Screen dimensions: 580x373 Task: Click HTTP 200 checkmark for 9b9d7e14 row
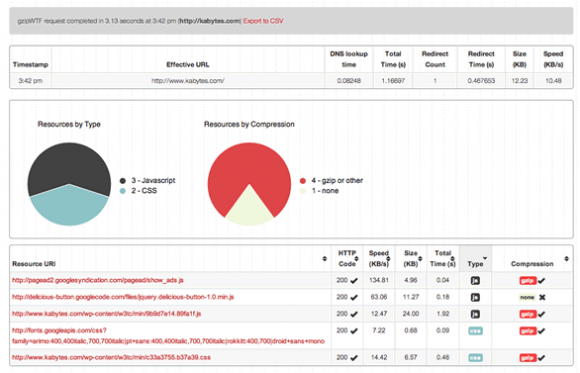[354, 314]
